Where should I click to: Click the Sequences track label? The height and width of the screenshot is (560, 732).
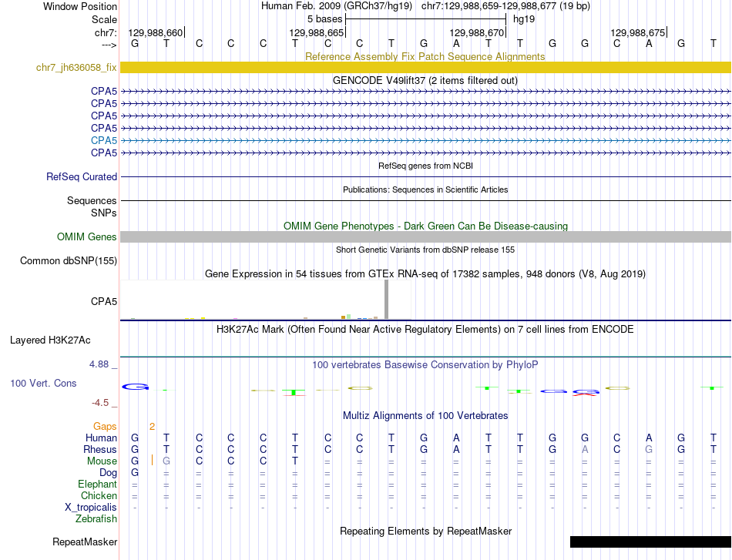point(92,201)
